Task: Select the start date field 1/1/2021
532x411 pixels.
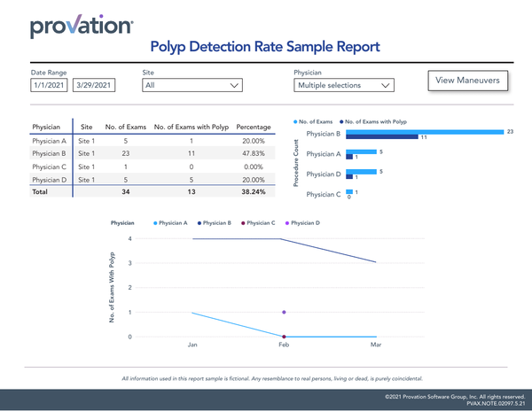Action: 46,86
